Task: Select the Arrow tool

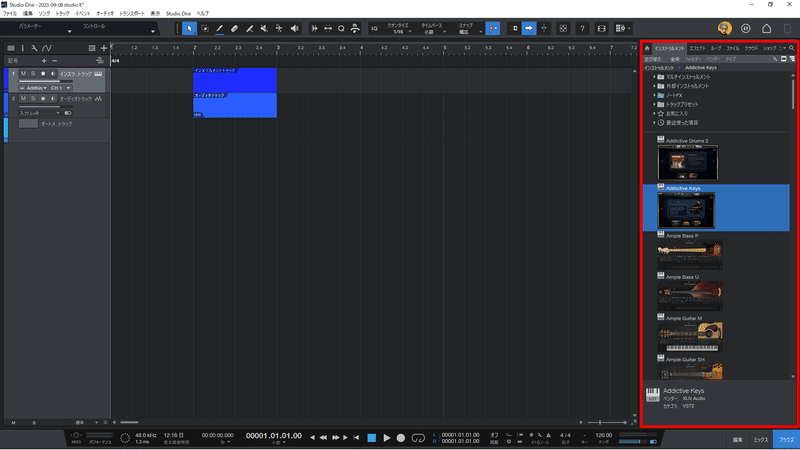Action: pyautogui.click(x=189, y=29)
